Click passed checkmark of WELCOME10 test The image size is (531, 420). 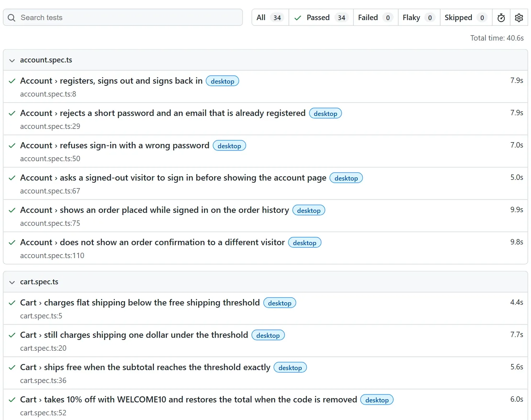[12, 400]
